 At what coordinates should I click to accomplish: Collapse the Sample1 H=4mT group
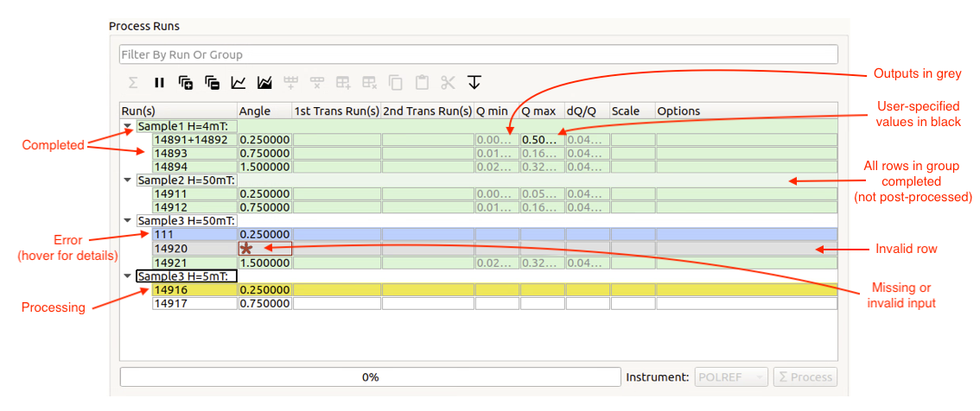click(x=129, y=126)
